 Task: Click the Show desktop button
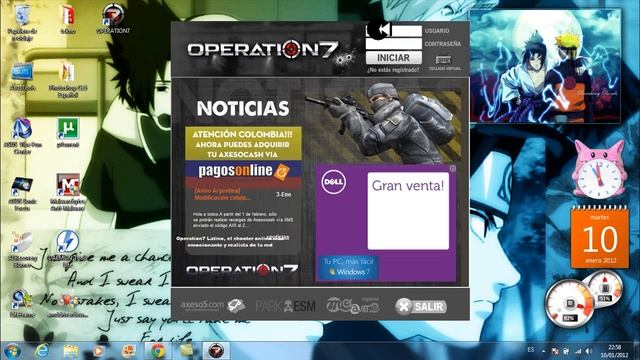637,351
